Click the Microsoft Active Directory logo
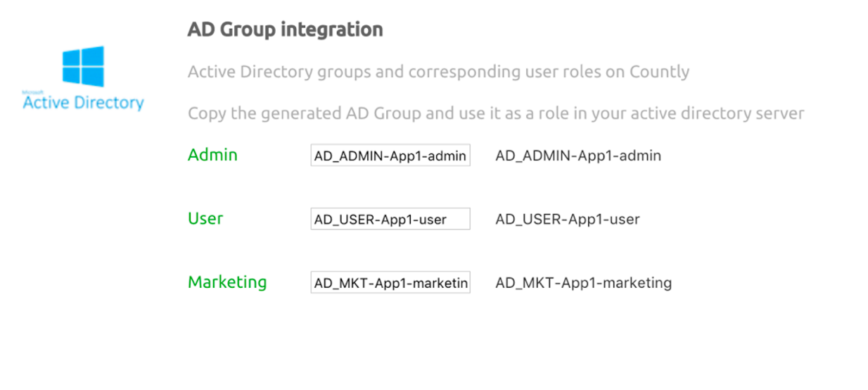Image resolution: width=868 pixels, height=390 pixels. click(x=83, y=78)
